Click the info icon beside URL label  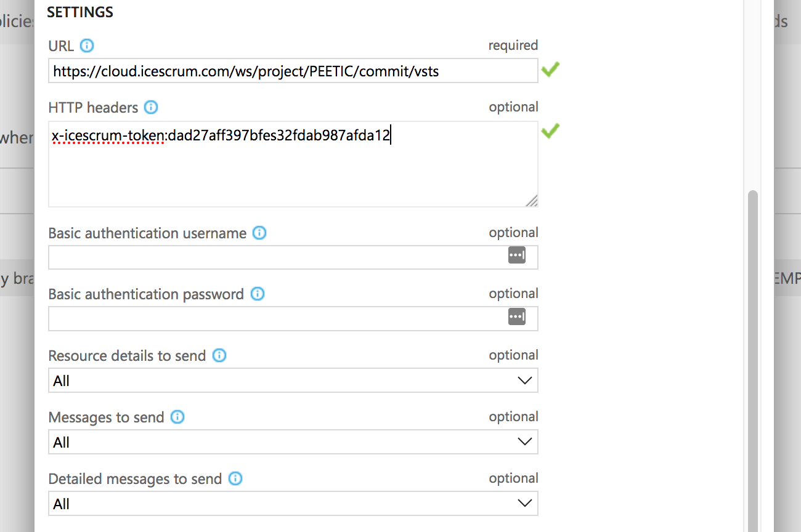(x=87, y=46)
